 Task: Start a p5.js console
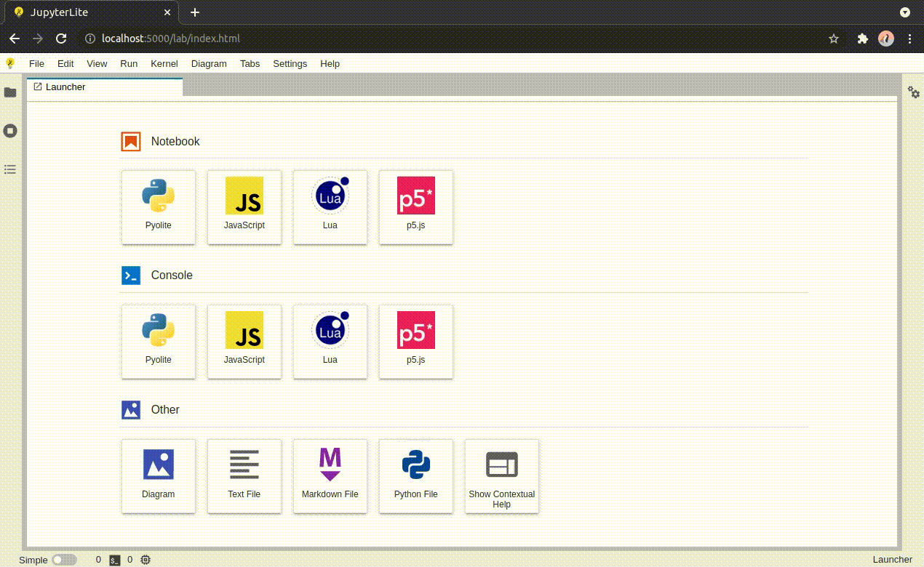click(416, 342)
